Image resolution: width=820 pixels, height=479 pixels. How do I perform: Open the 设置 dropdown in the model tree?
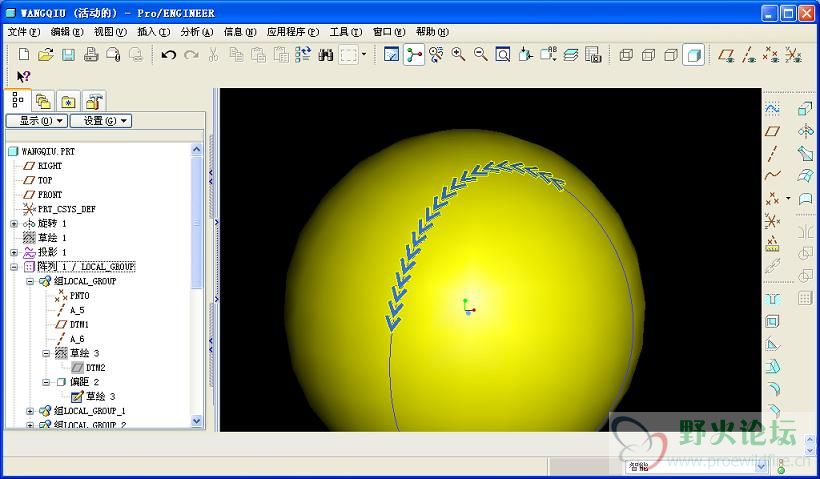tap(101, 121)
